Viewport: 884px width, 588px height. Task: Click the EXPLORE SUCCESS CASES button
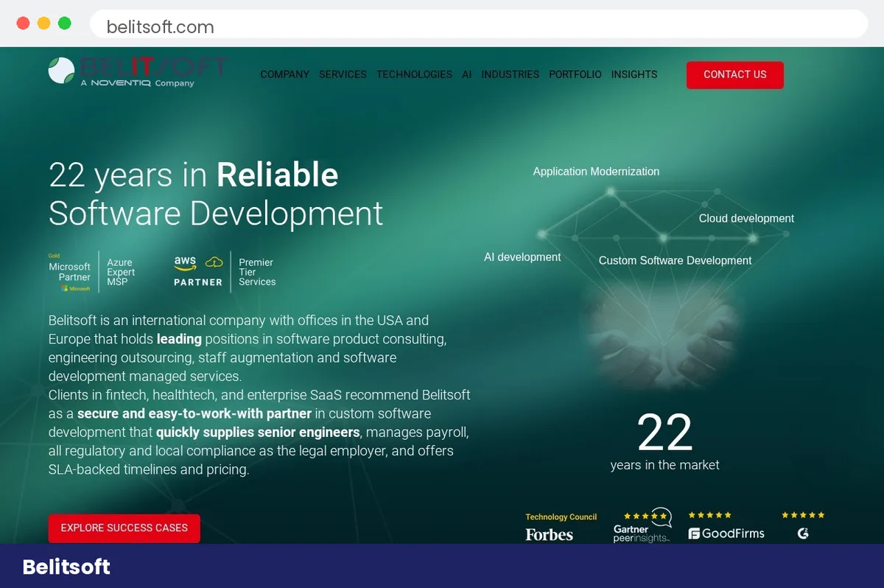point(124,528)
